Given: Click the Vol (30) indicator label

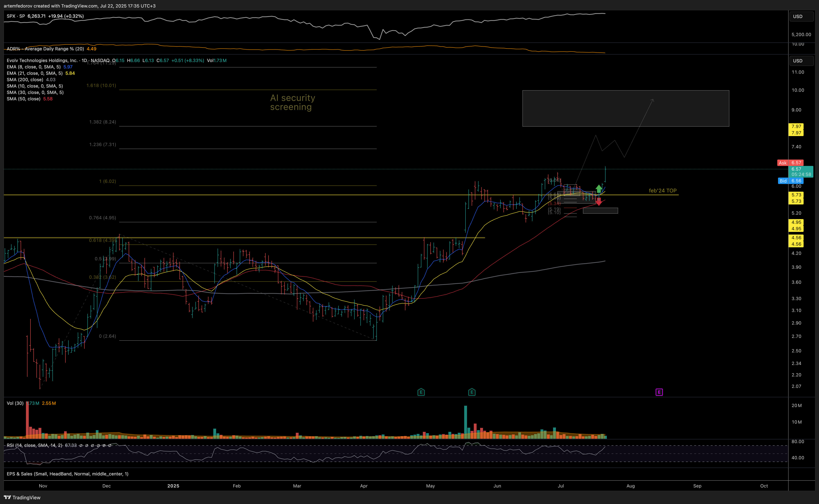Looking at the screenshot, I should pyautogui.click(x=15, y=403).
